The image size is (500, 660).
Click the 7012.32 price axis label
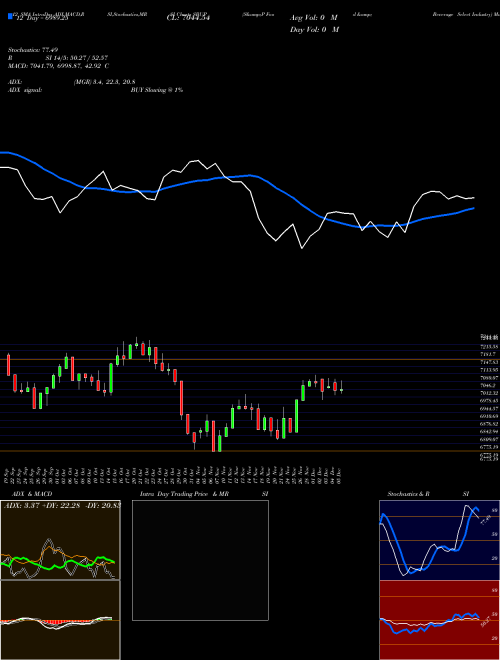tap(489, 393)
